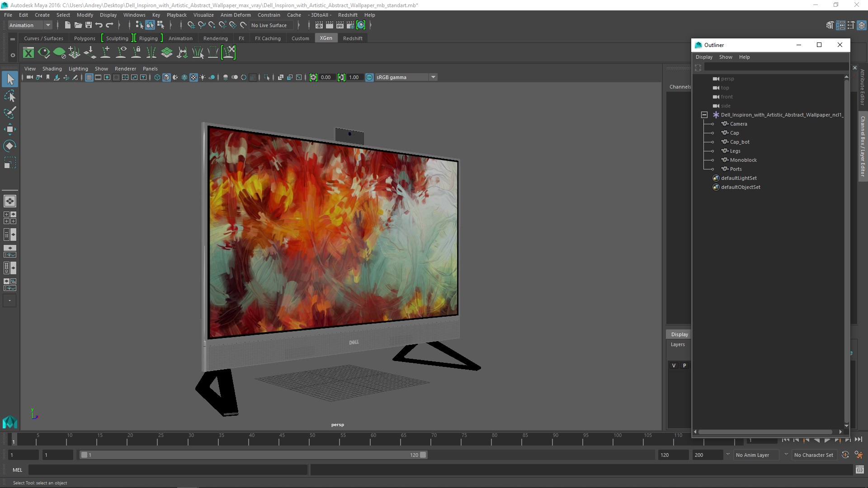868x488 pixels.
Task: Toggle smooth shade all cube icon
Action: [x=166, y=77]
